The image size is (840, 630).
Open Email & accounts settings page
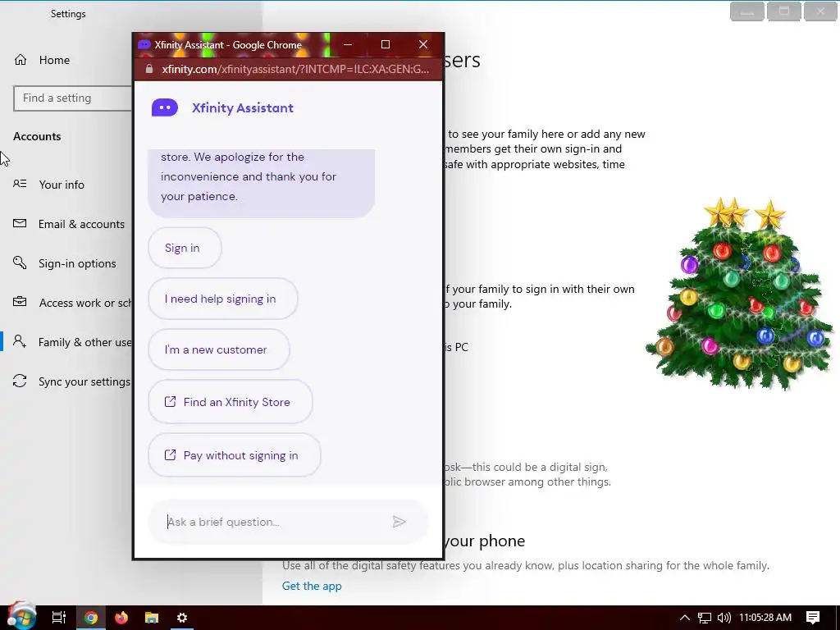pos(81,224)
